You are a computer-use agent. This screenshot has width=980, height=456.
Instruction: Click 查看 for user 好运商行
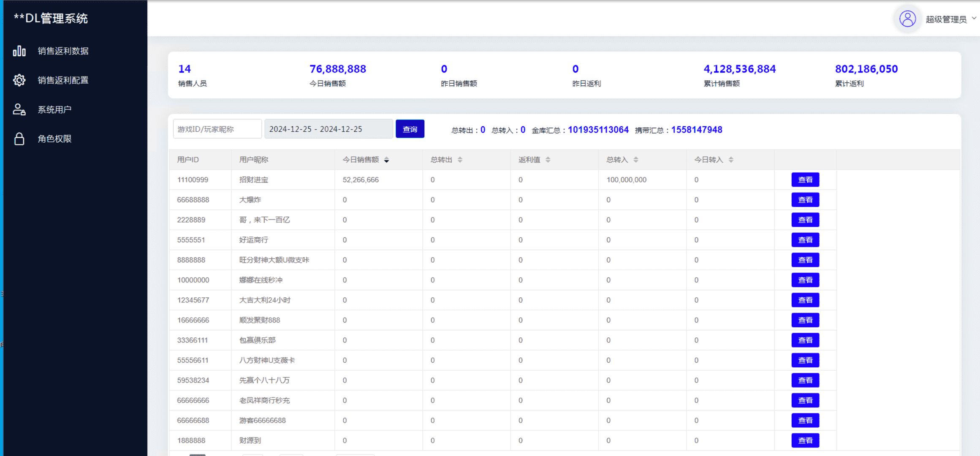pyautogui.click(x=805, y=240)
